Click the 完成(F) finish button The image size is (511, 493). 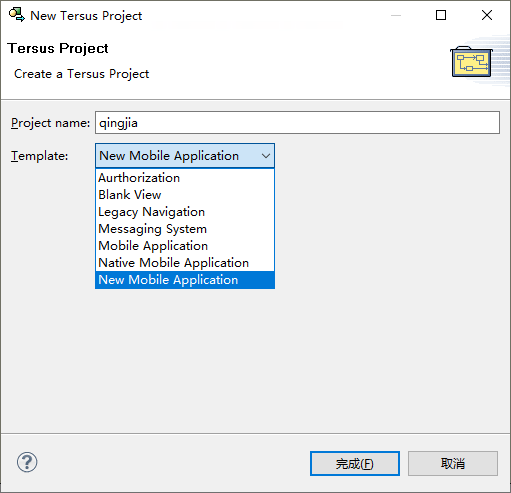pos(355,464)
